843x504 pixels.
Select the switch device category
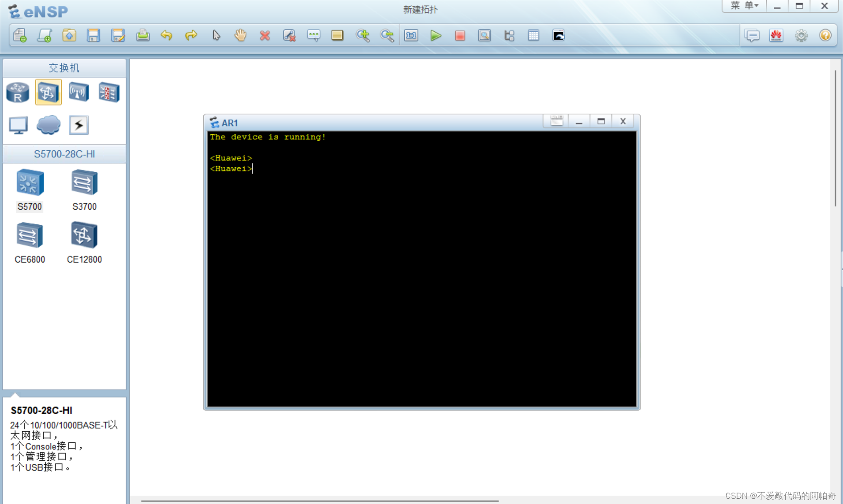(48, 92)
